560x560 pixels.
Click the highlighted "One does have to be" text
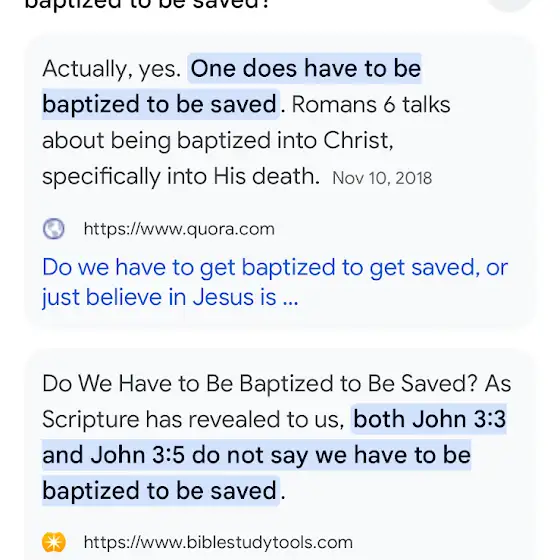[x=305, y=68]
